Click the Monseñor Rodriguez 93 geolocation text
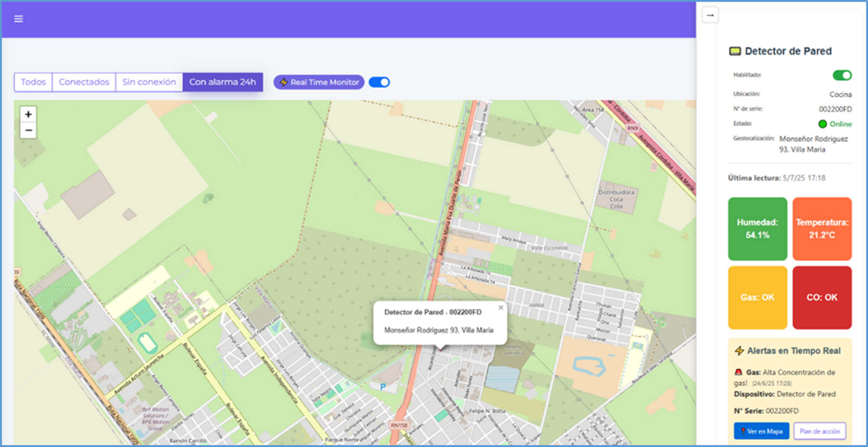868x447 pixels. tap(814, 144)
